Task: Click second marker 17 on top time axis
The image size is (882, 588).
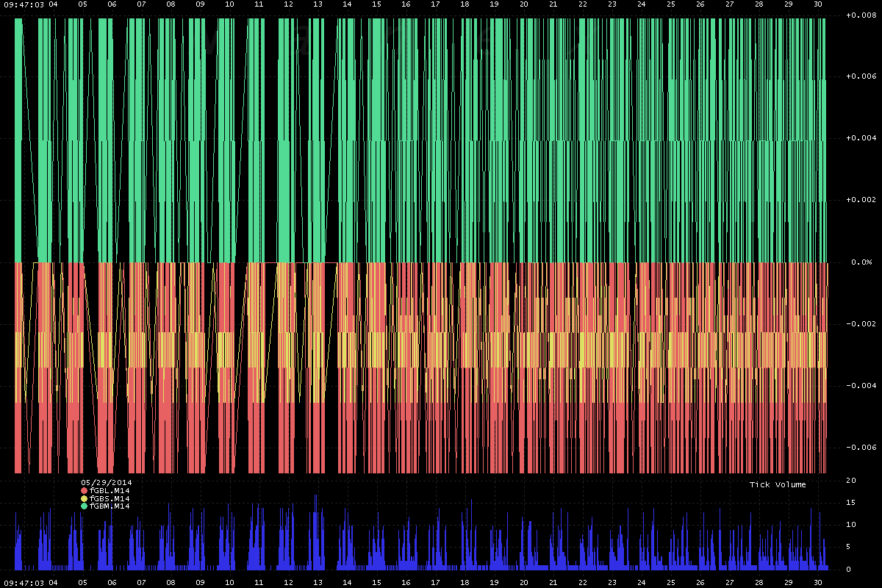Action: [x=435, y=4]
